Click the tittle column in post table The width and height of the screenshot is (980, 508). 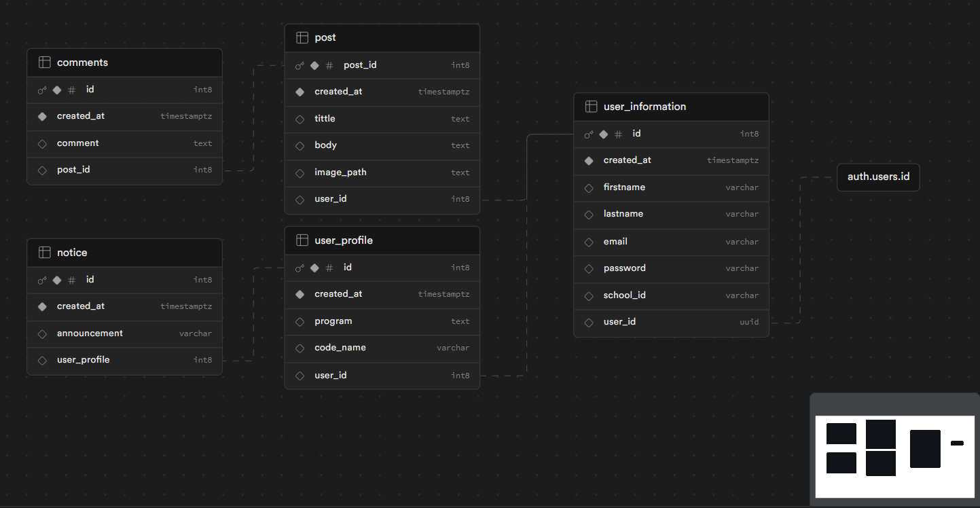click(x=325, y=119)
